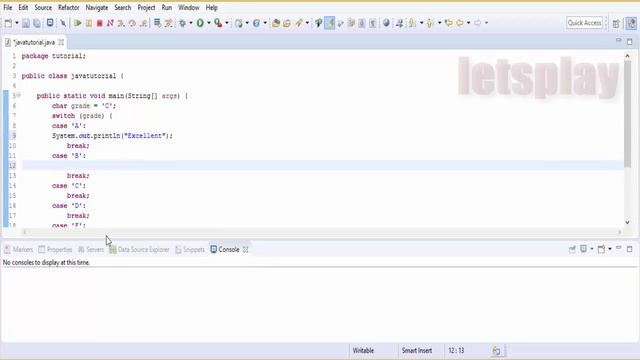Switch to the Markers tab

click(x=18, y=249)
